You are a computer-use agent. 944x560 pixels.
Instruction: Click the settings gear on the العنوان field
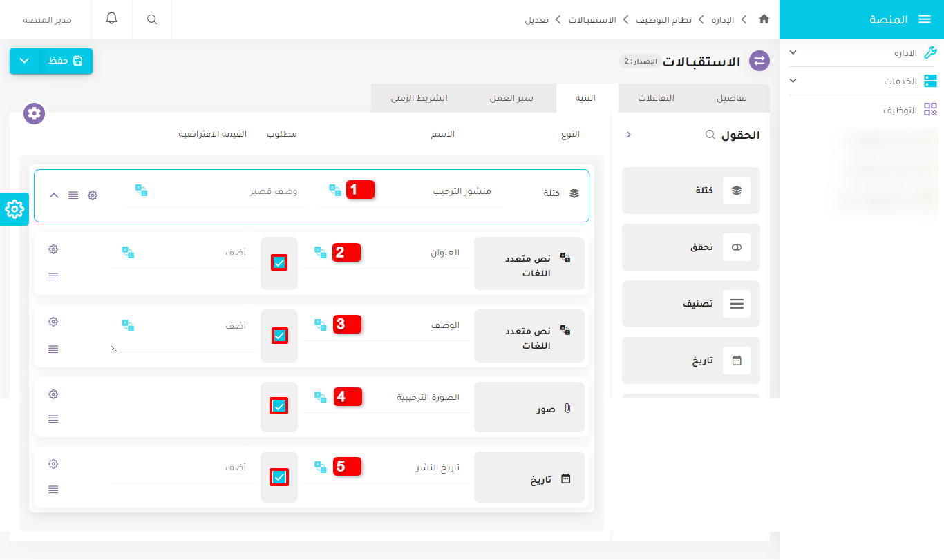pos(53,249)
